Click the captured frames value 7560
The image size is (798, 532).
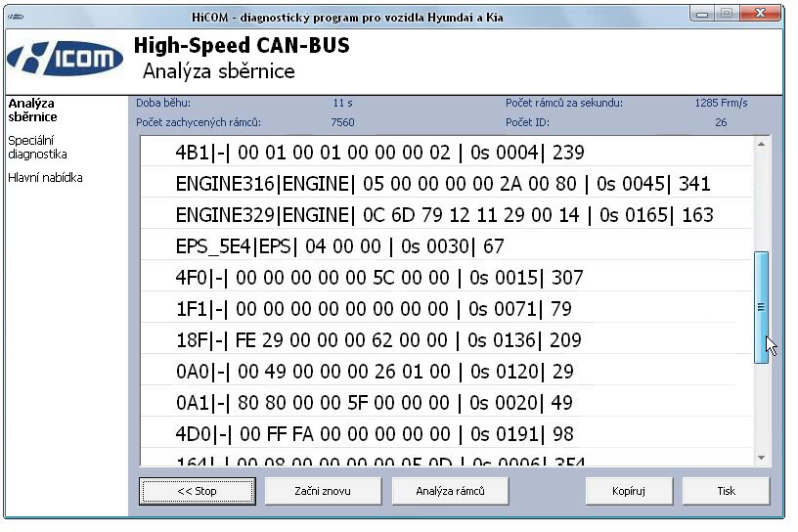[342, 122]
